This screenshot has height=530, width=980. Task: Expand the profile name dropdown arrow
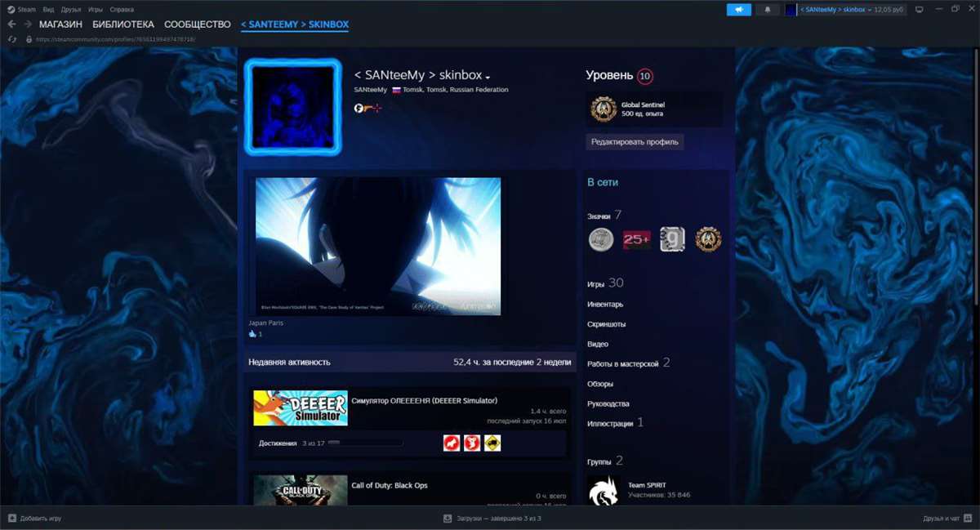[x=488, y=78]
